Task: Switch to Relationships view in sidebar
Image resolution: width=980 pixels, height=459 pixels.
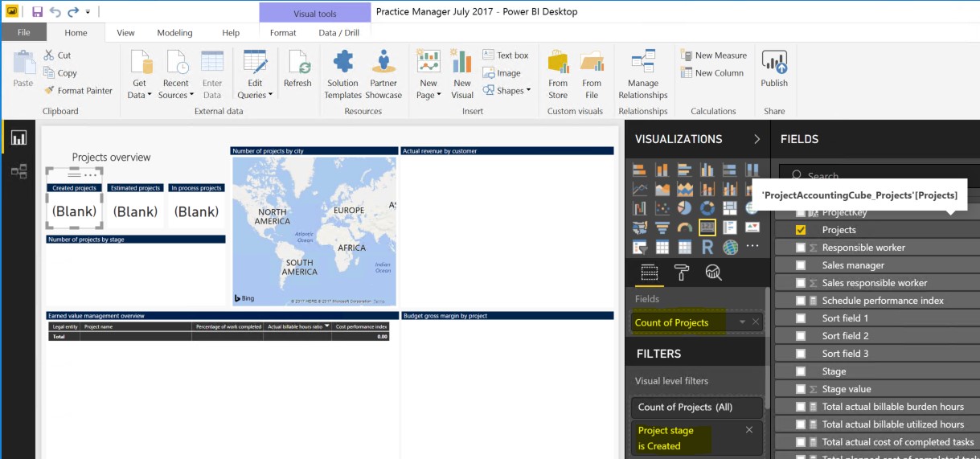Action: 18,171
